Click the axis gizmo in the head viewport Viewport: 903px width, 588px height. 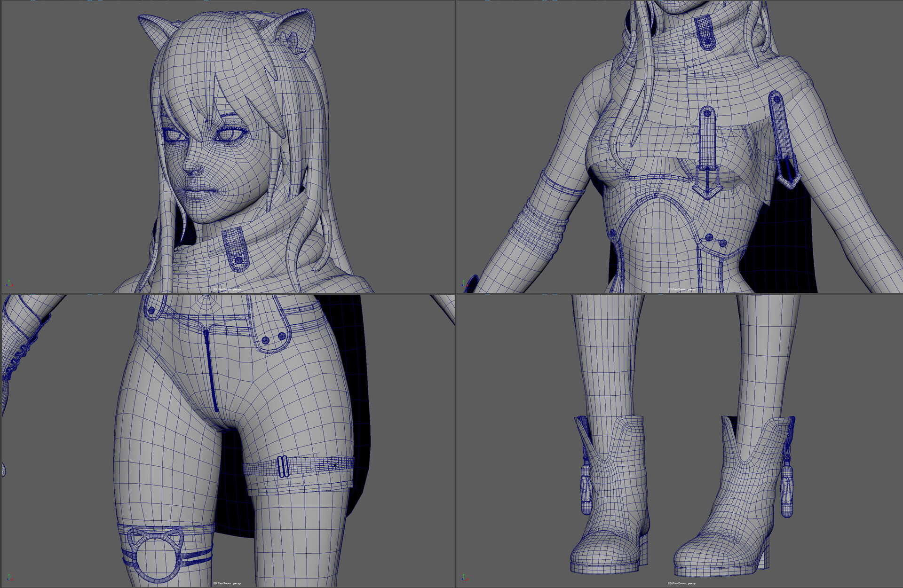9,283
